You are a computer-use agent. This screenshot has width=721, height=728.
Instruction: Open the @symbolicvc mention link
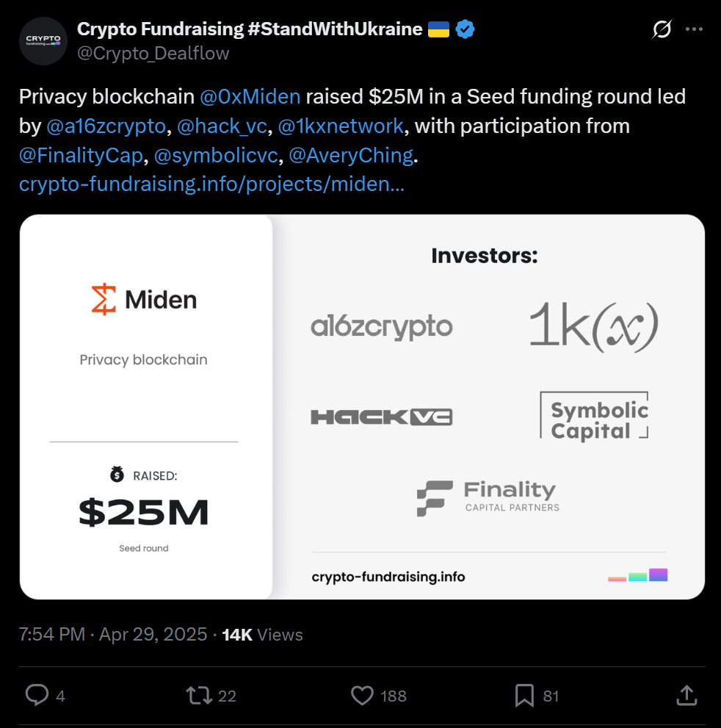point(215,155)
